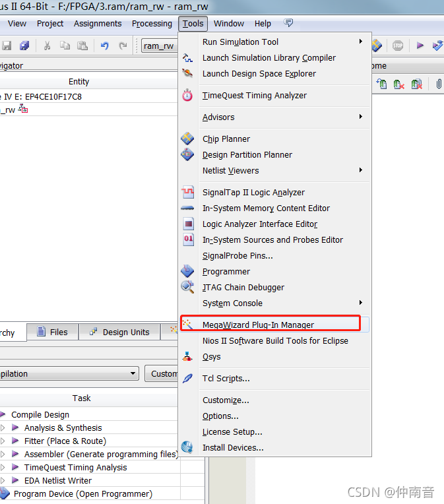Click the JTAG Chain Debugger magnifier icon
Image resolution: width=444 pixels, height=504 pixels.
[187, 287]
